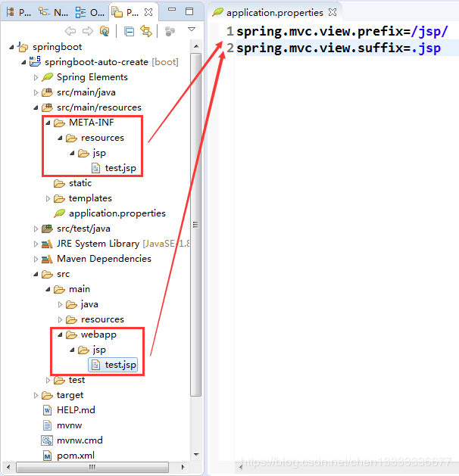The height and width of the screenshot is (476, 459).
Task: Click the Back navigation arrow in explorer toolbar
Action: point(70,31)
